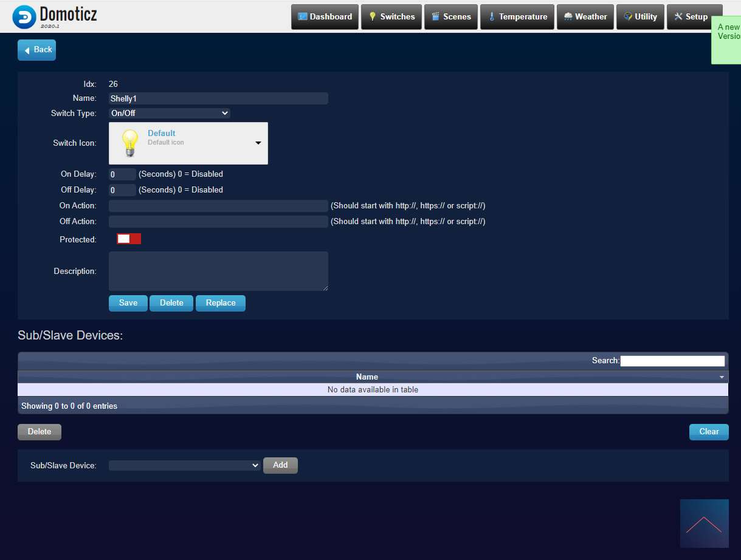Open Temperature via thermometer icon
Viewport: 741px width, 560px height.
pyautogui.click(x=492, y=17)
